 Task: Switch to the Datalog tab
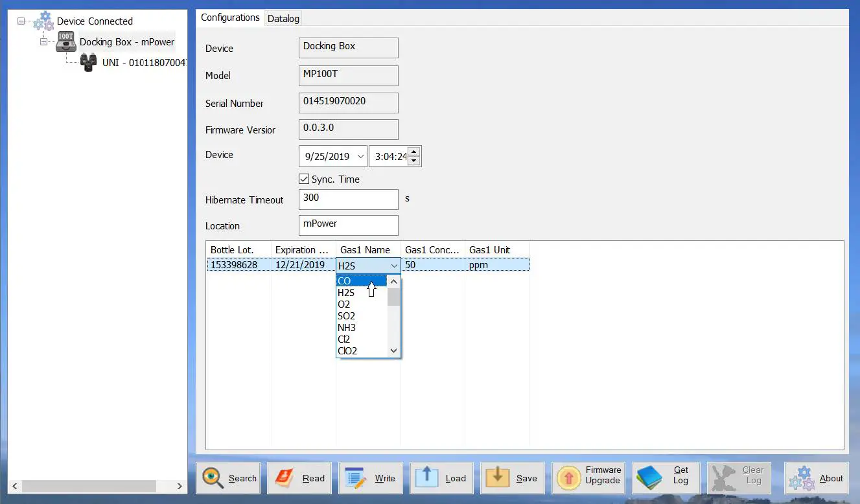(283, 18)
